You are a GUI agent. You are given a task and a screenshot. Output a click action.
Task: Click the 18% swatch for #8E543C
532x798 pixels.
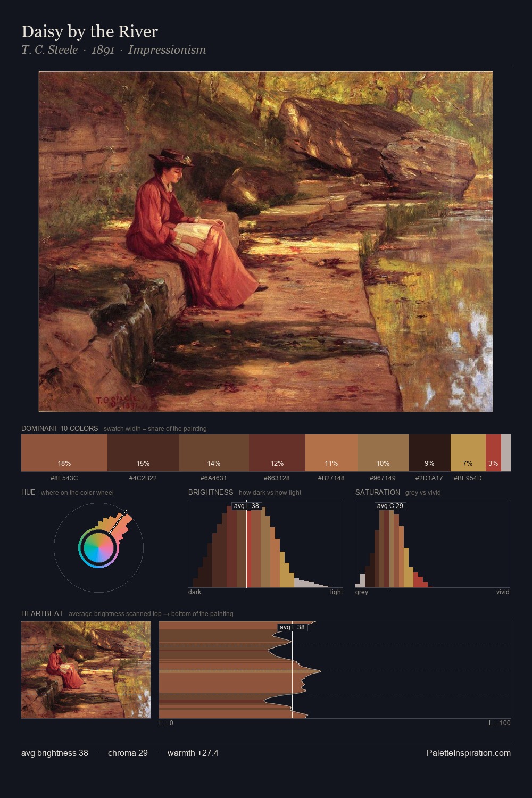(64, 453)
